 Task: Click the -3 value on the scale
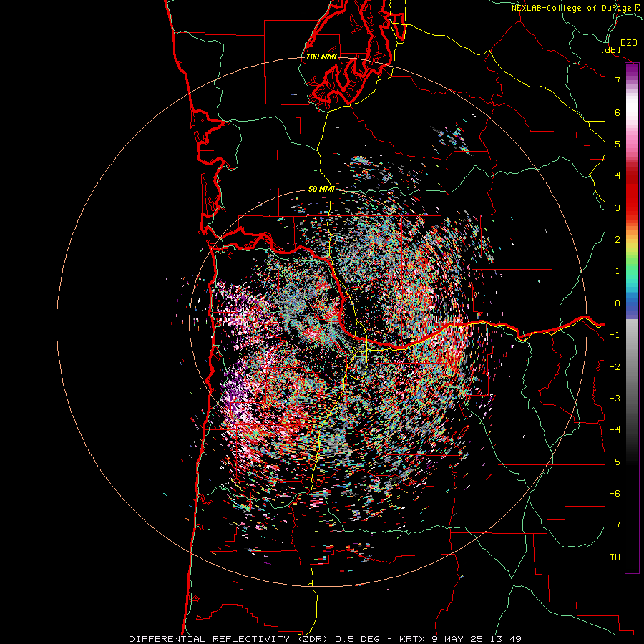[615, 399]
